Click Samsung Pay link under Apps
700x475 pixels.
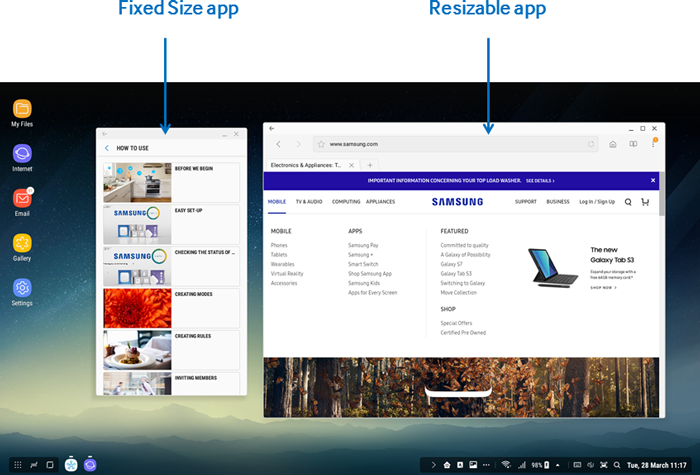pyautogui.click(x=363, y=245)
